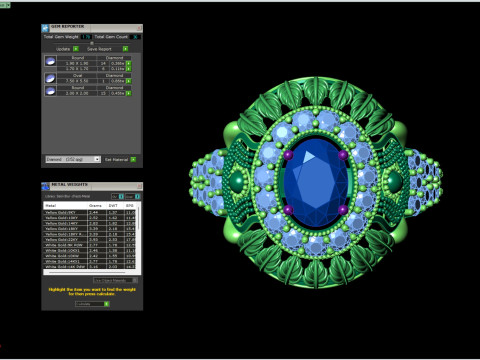Click the green Save Report button
This screenshot has width=480, height=360.
coord(125,49)
